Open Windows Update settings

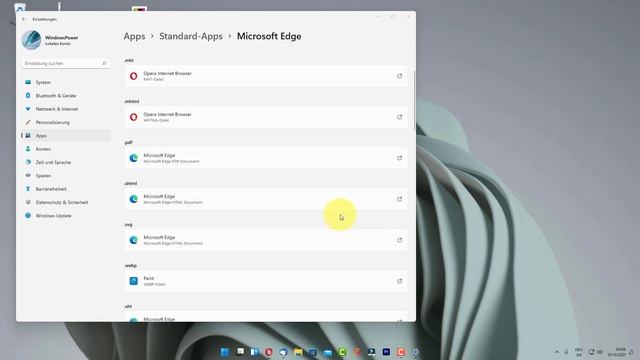pyautogui.click(x=66, y=216)
